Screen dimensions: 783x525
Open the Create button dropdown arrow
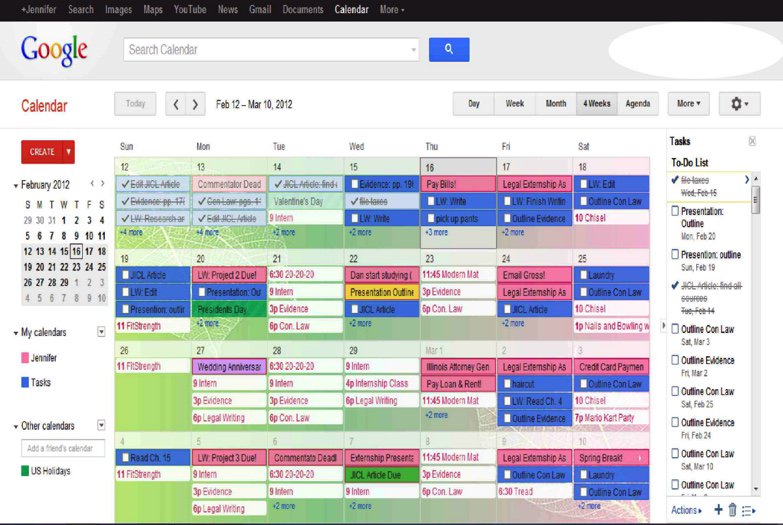tap(68, 152)
